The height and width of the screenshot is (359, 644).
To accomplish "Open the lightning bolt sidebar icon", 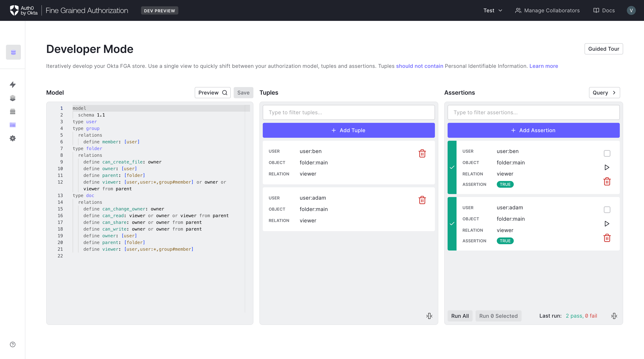I will (13, 84).
